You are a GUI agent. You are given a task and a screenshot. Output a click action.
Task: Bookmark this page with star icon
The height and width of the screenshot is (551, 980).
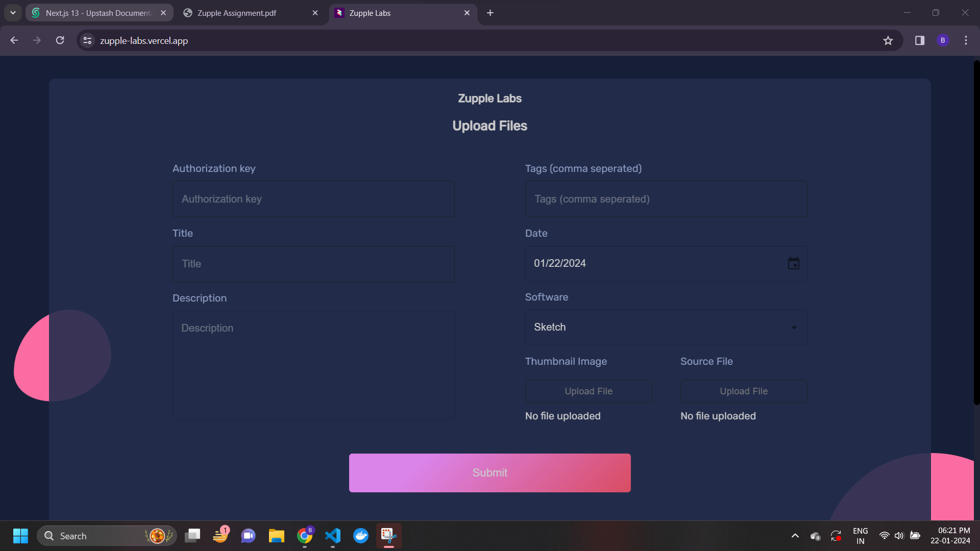point(888,41)
